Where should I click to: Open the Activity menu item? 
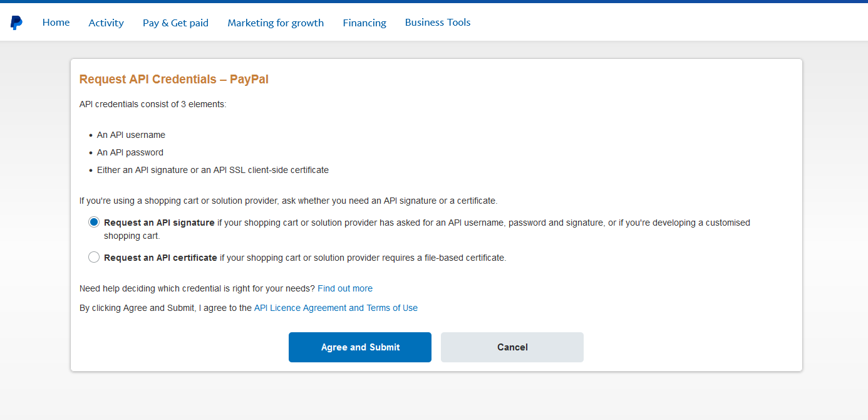click(106, 23)
